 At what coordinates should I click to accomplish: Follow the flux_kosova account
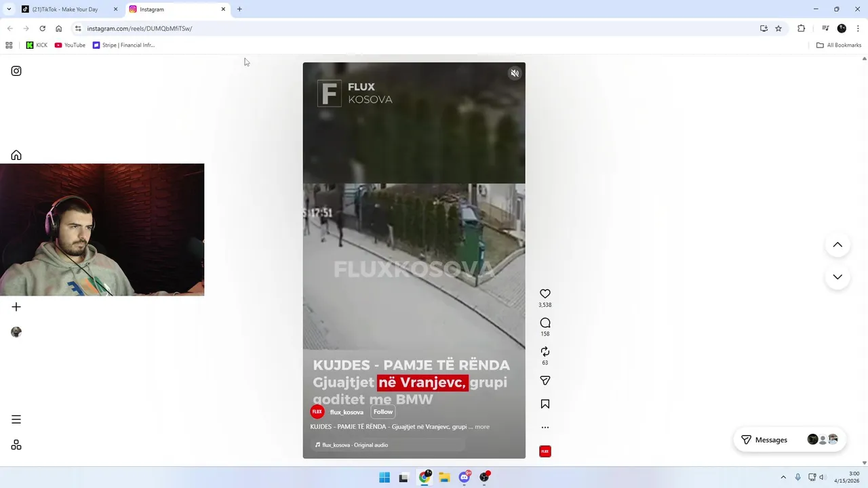pyautogui.click(x=382, y=412)
